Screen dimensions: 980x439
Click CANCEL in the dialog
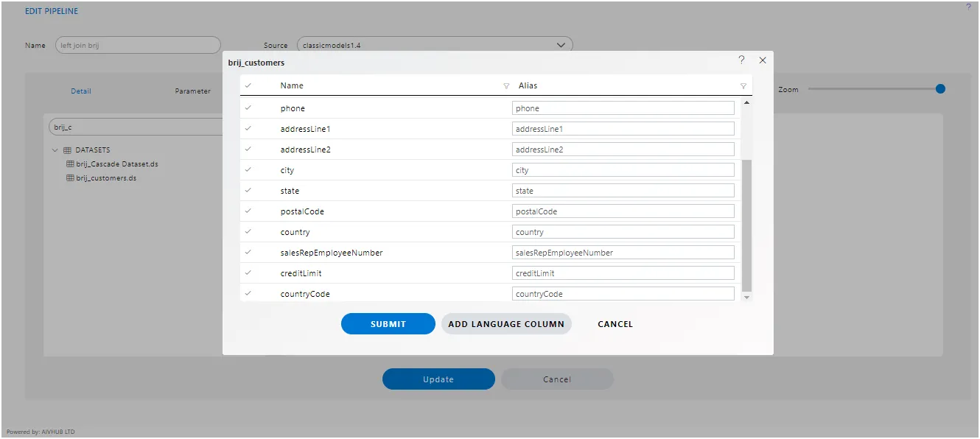[615, 324]
